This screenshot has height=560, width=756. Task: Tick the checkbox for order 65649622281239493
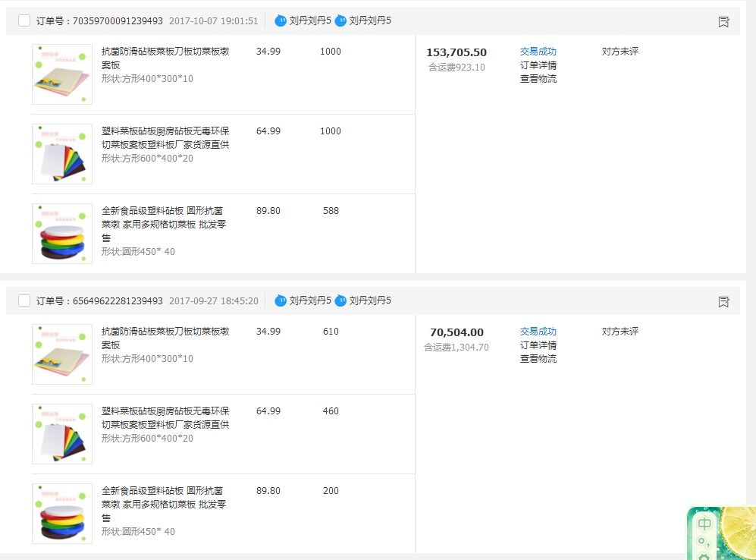pyautogui.click(x=24, y=300)
